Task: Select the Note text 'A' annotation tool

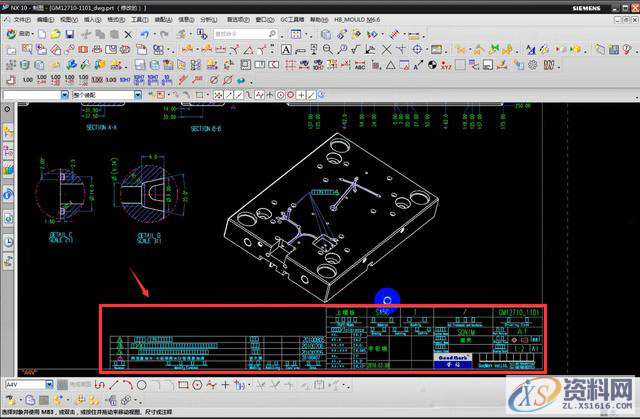Action: click(x=286, y=49)
